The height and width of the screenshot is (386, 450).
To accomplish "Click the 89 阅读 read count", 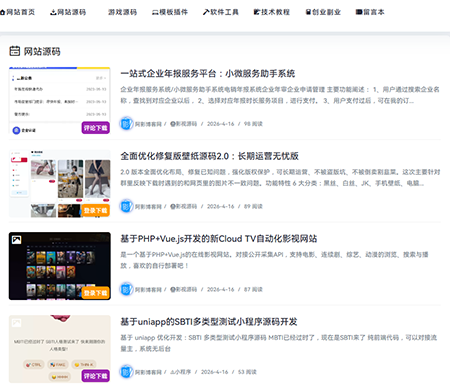I will [253, 206].
